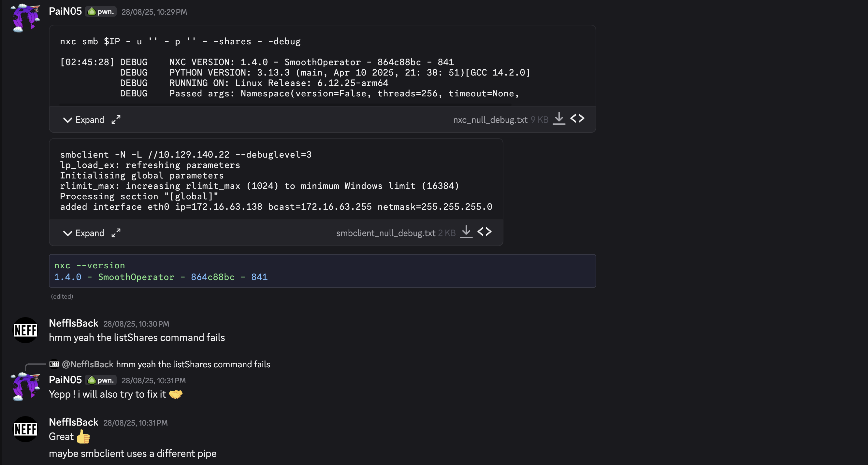This screenshot has height=465, width=868.
Task: Click NeffIsBack avatar beside Great message
Action: pos(25,429)
